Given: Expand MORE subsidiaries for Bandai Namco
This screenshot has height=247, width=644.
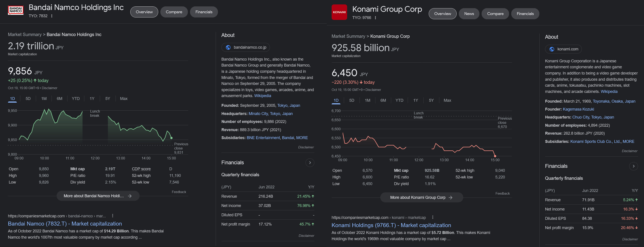Looking at the screenshot, I should (302, 138).
